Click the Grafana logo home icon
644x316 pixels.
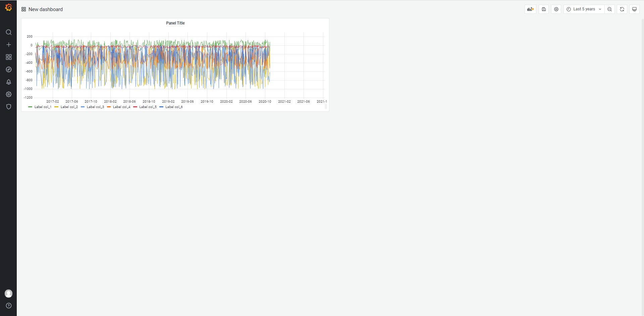pos(8,7)
